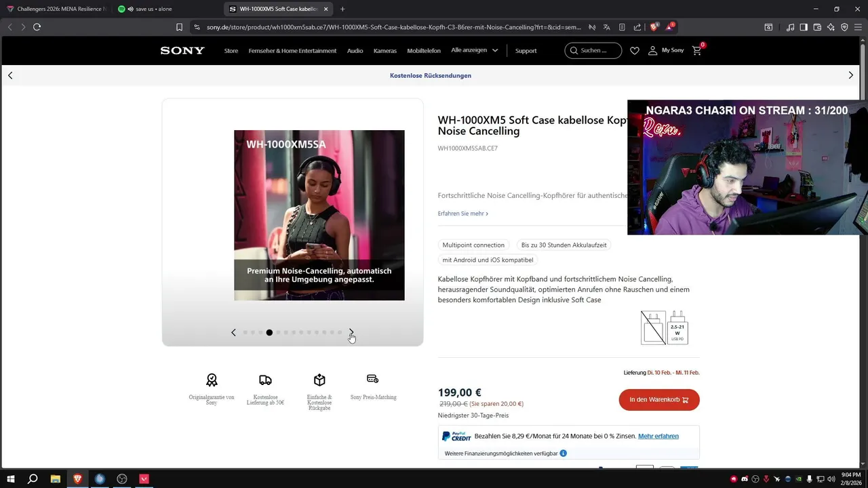Viewport: 868px width, 488px height.
Task: Open Windows taskbar search
Action: point(33,479)
